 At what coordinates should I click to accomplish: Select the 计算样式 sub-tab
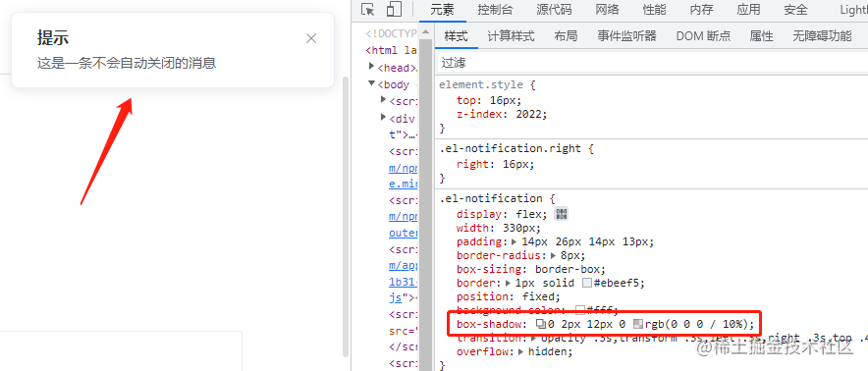[x=511, y=36]
